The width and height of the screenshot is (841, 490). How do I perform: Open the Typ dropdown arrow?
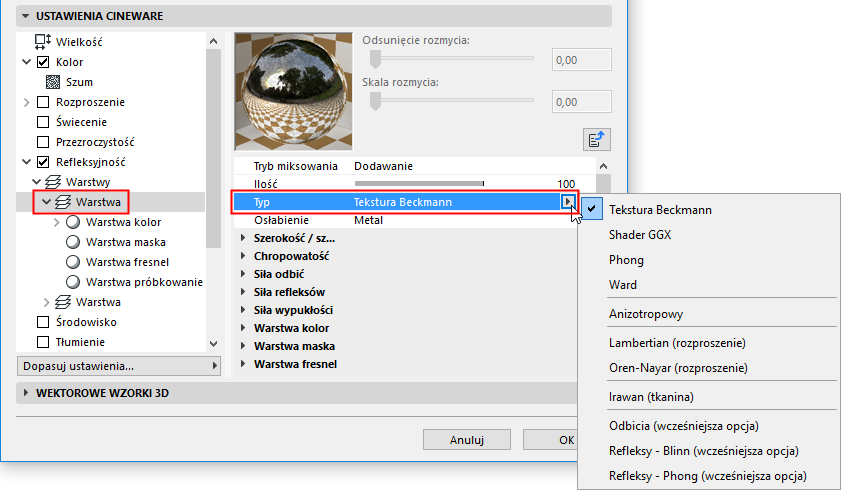567,202
